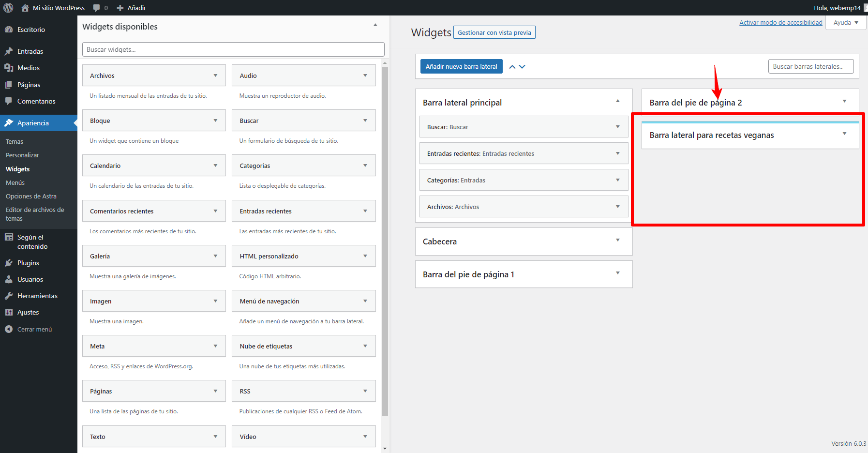The width and height of the screenshot is (868, 453).
Task: Expand the Calendario widget arrow
Action: (215, 166)
